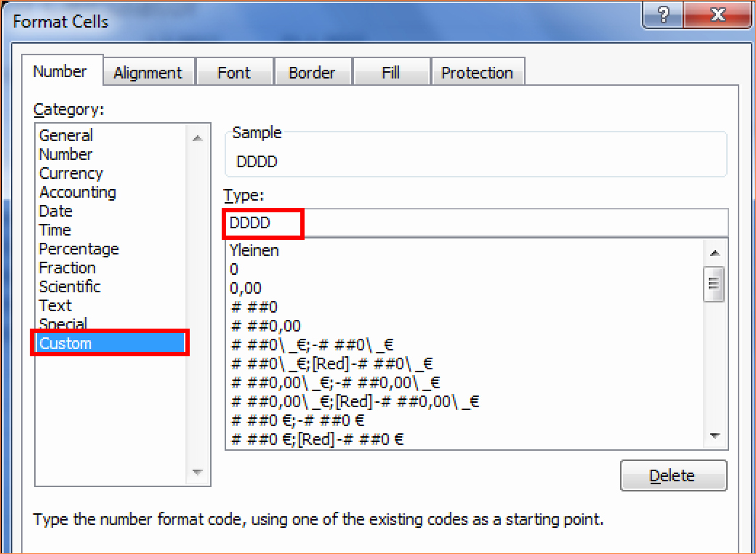Choose the Percentage category
The height and width of the screenshot is (554, 756).
tap(79, 249)
